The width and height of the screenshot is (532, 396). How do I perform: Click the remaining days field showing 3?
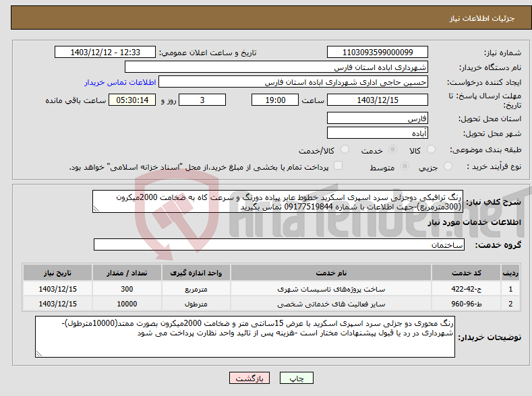tap(202, 100)
